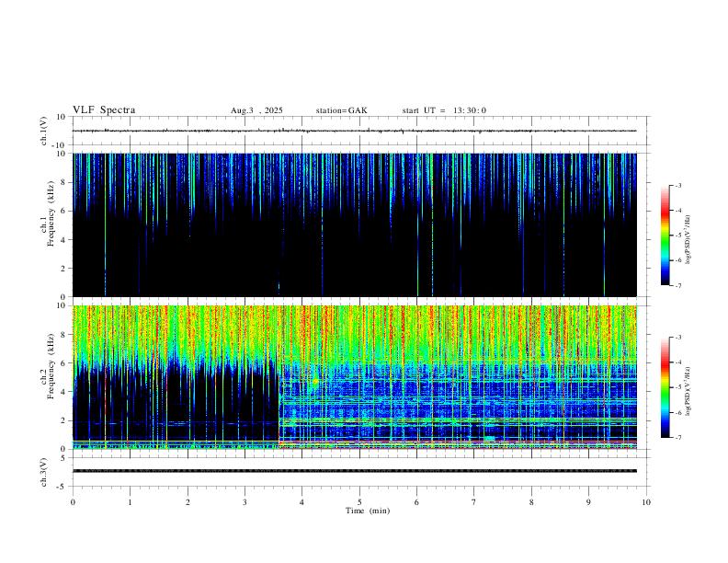Click the "4" kHz tick on ch.1 spectrogram axis

point(63,240)
